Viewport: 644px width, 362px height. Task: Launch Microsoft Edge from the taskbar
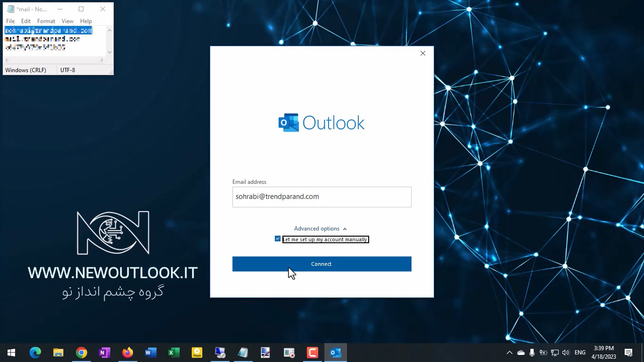click(35, 353)
